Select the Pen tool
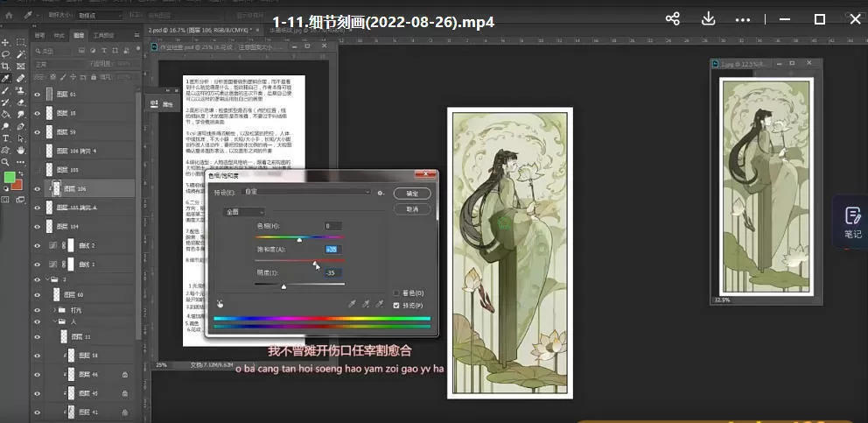 click(x=21, y=126)
